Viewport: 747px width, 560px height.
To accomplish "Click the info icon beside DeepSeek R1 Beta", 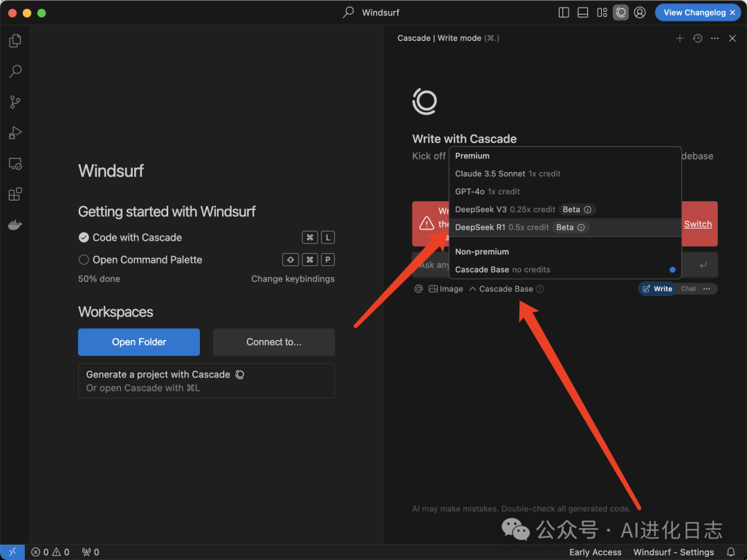I will point(581,227).
